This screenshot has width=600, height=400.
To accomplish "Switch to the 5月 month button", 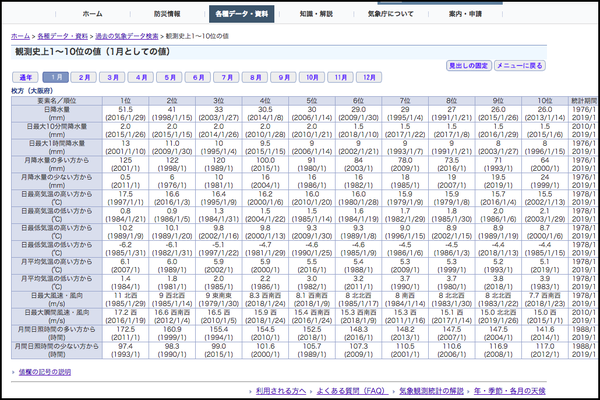I will [x=170, y=77].
